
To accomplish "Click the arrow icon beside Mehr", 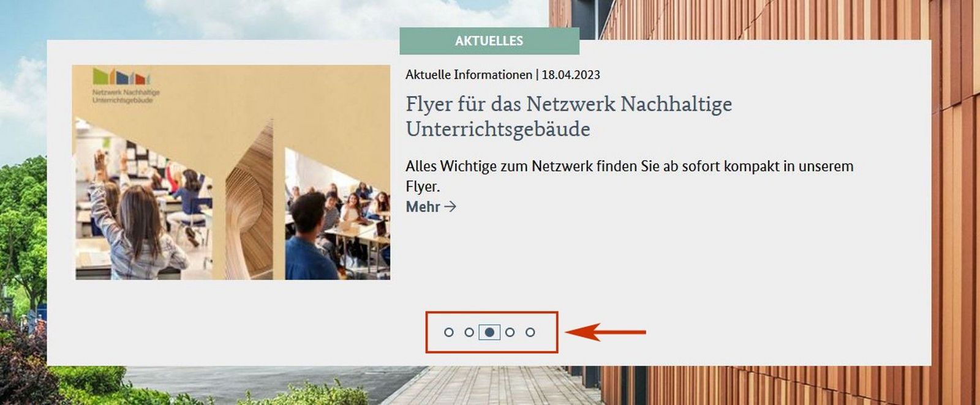I will tap(450, 207).
